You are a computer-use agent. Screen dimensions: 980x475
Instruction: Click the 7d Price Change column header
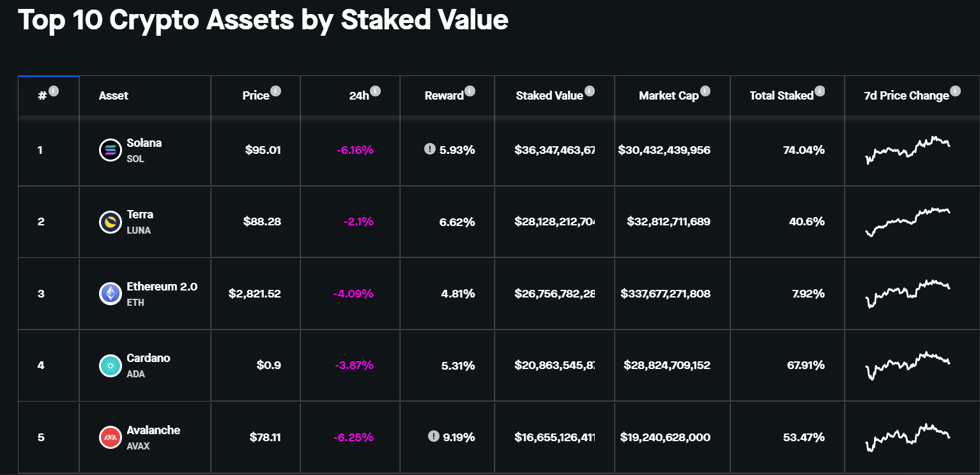pos(906,96)
